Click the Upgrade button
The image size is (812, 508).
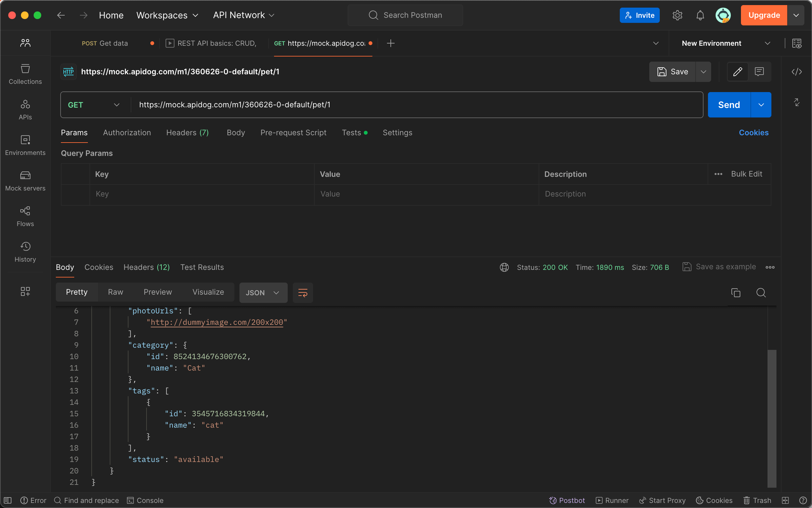(x=764, y=15)
